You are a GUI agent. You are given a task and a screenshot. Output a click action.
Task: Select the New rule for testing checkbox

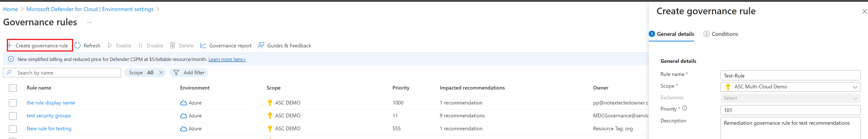pos(13,129)
